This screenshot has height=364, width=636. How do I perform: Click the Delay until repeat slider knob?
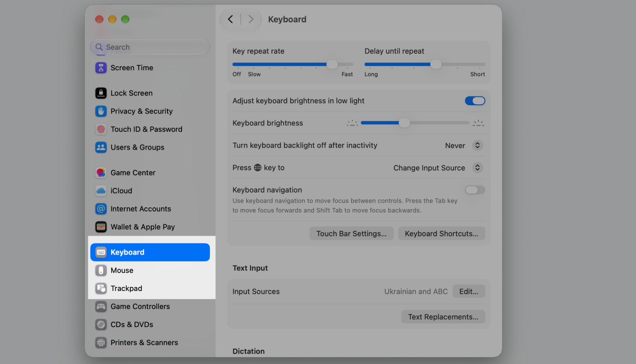[436, 65]
